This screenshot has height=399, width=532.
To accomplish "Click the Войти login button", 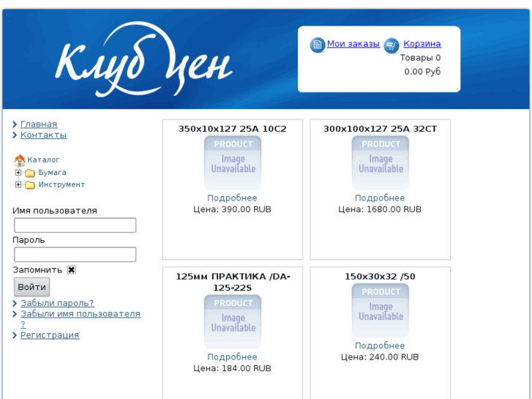I will click(32, 287).
